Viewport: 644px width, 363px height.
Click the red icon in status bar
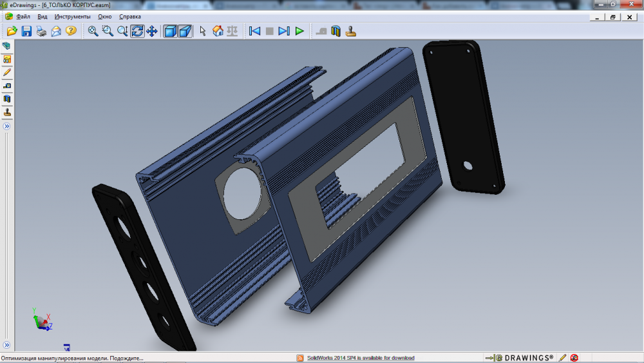pyautogui.click(x=574, y=358)
